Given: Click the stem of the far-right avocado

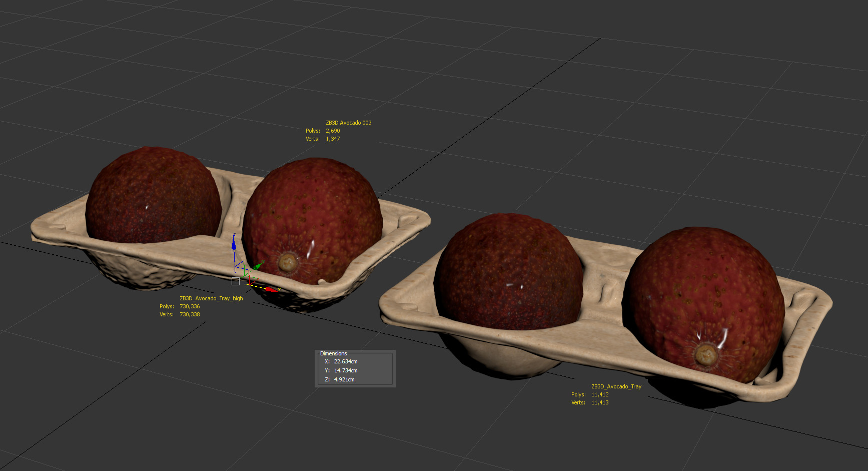Looking at the screenshot, I should coord(706,354).
